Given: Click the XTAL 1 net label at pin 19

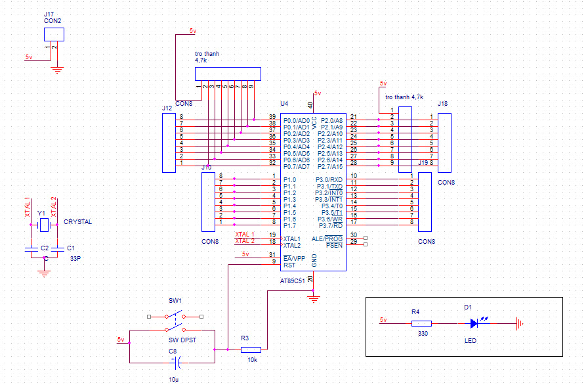Looking at the screenshot, I should pyautogui.click(x=245, y=235).
